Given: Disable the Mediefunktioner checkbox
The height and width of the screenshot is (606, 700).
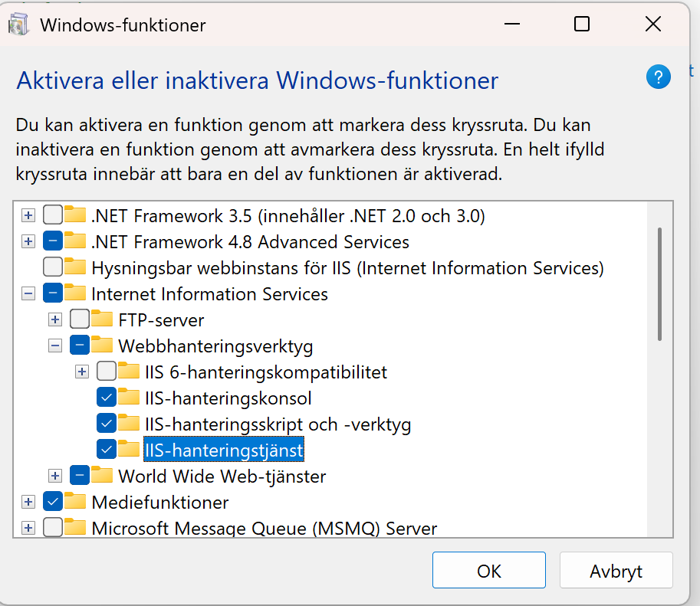Looking at the screenshot, I should 52,503.
